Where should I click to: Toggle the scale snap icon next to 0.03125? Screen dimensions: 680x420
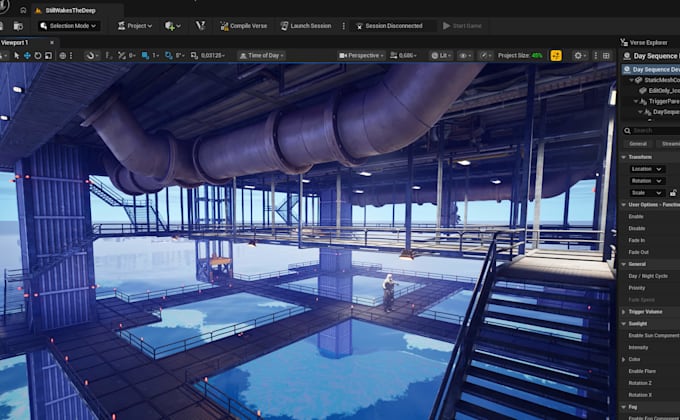[x=194, y=56]
